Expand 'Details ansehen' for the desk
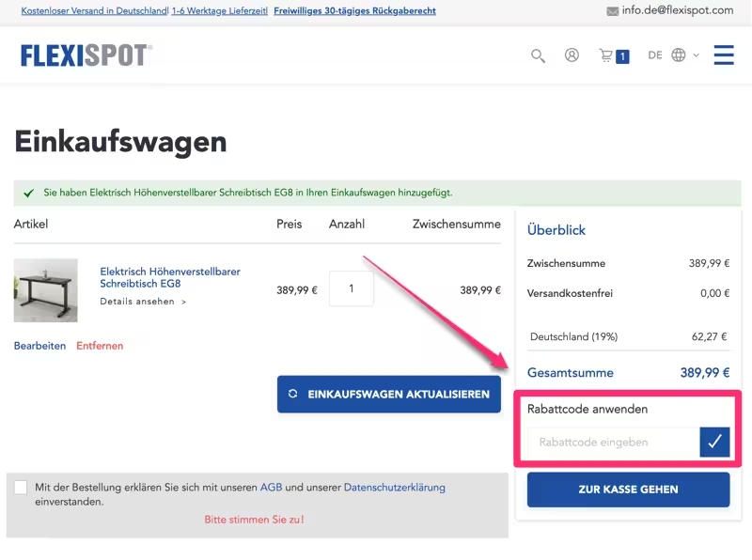752x560 pixels. [143, 302]
